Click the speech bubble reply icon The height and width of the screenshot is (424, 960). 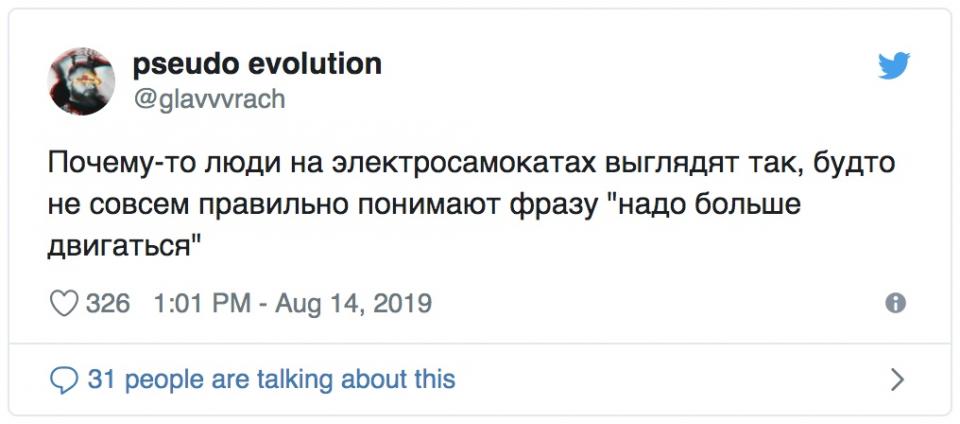point(64,380)
